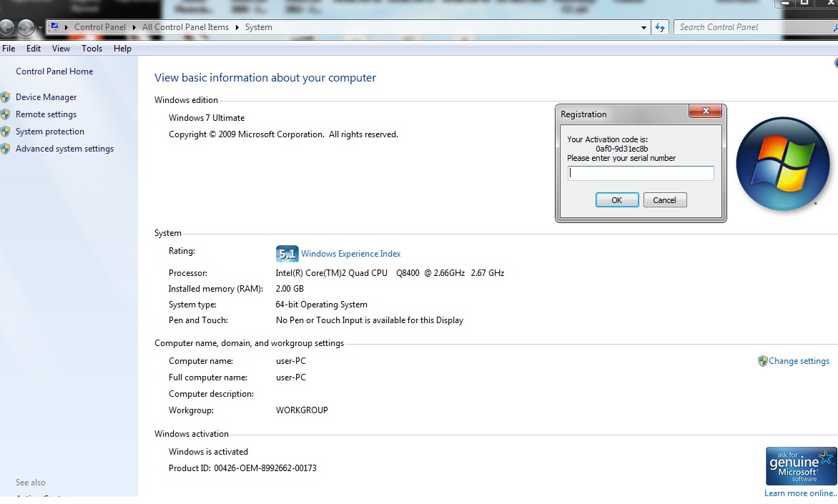The height and width of the screenshot is (504, 838).
Task: Open the recent pages dropdown near Forward
Action: tap(40, 27)
